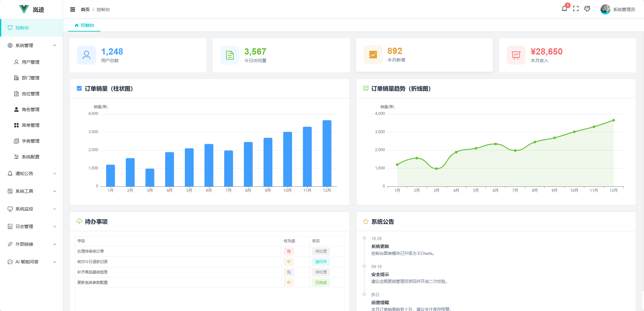Image resolution: width=644 pixels, height=311 pixels.
Task: Open 系统配置 system settings
Action: tap(31, 156)
